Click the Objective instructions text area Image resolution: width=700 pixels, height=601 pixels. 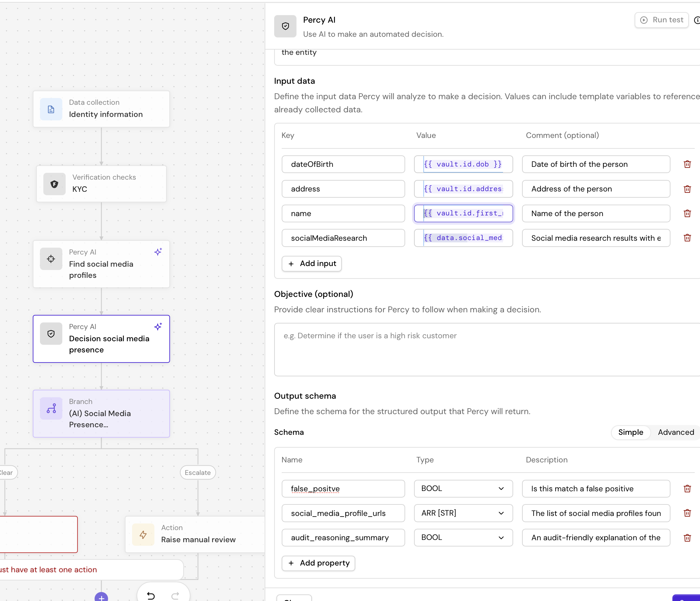tap(487, 349)
